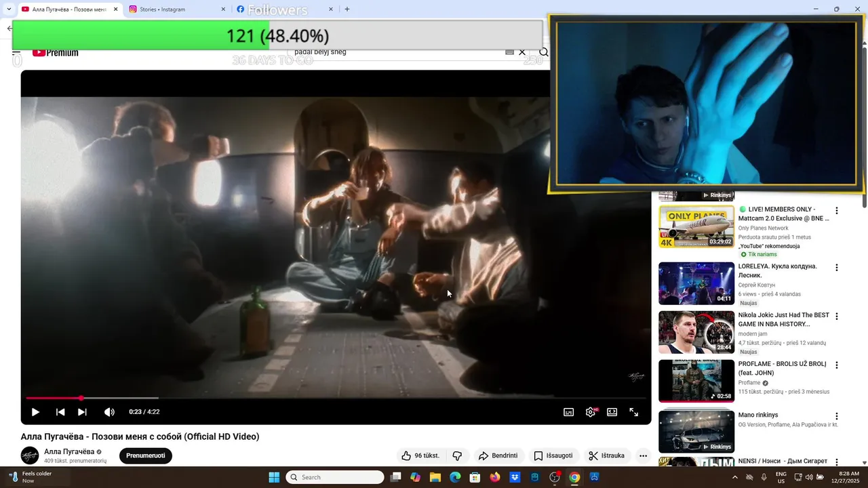The width and height of the screenshot is (868, 488).
Task: Enter full screen video mode
Action: 633,412
